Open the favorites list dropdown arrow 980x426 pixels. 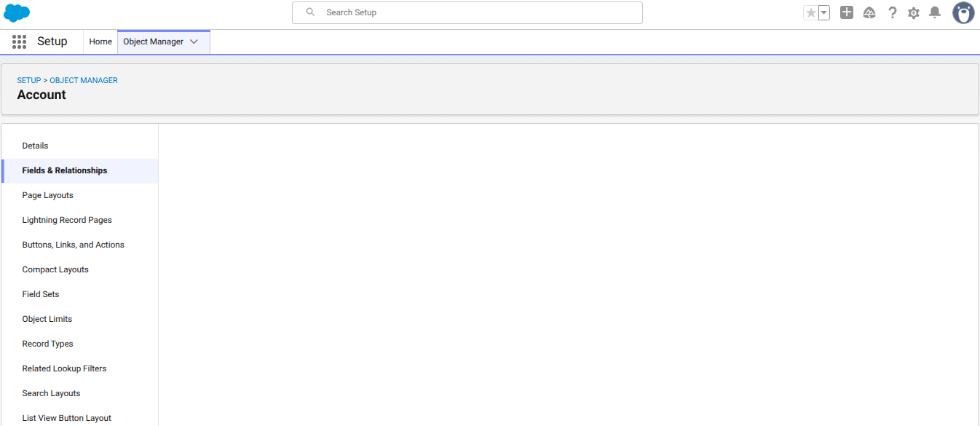pyautogui.click(x=824, y=12)
